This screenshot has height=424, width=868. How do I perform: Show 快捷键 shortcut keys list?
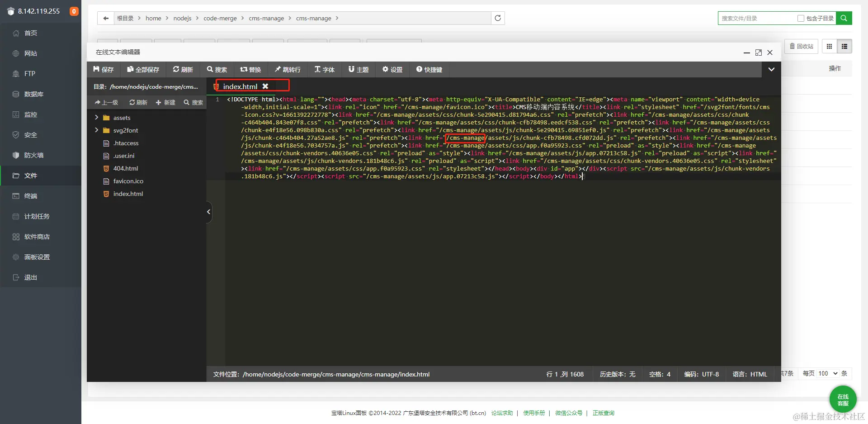[429, 69]
